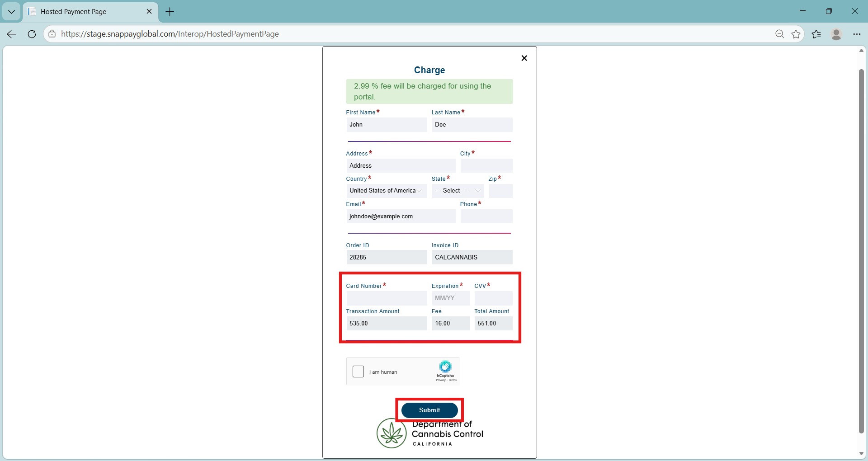
Task: Edit the First Name field
Action: pyautogui.click(x=387, y=125)
